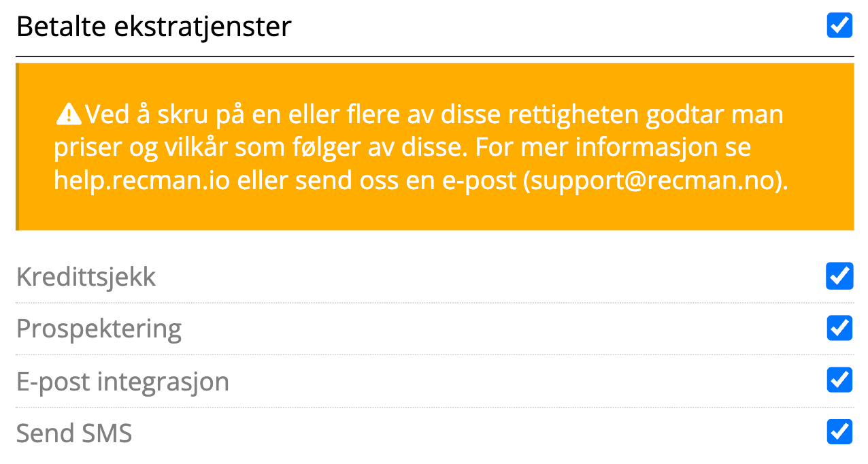Select the Prospektering row label
The height and width of the screenshot is (464, 868).
[x=99, y=329]
